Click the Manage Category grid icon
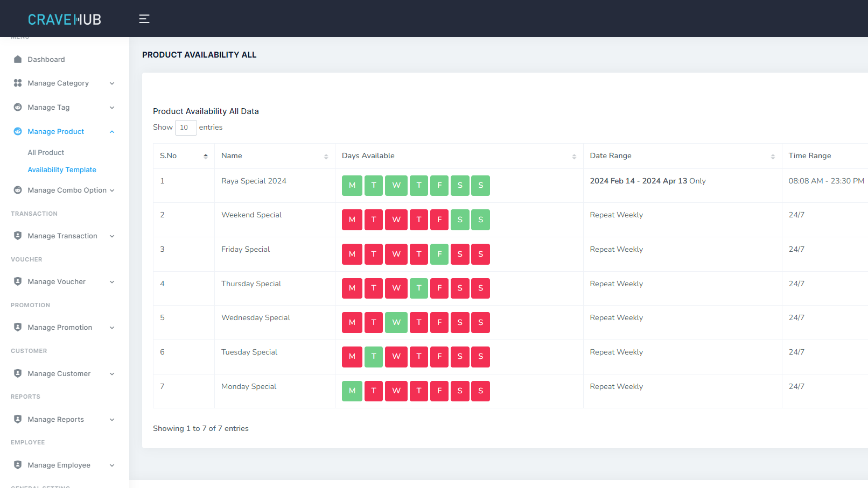Screen dimensions: 868x488 tap(18, 83)
